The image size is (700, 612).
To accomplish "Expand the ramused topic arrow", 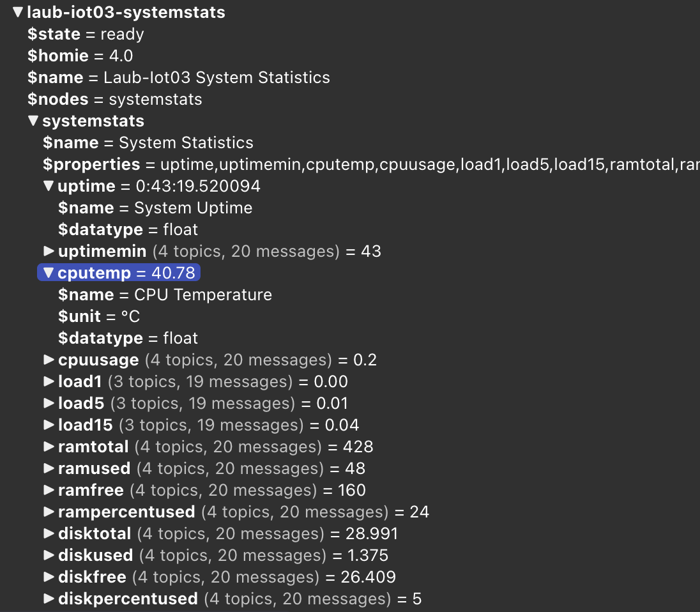I will pos(49,468).
